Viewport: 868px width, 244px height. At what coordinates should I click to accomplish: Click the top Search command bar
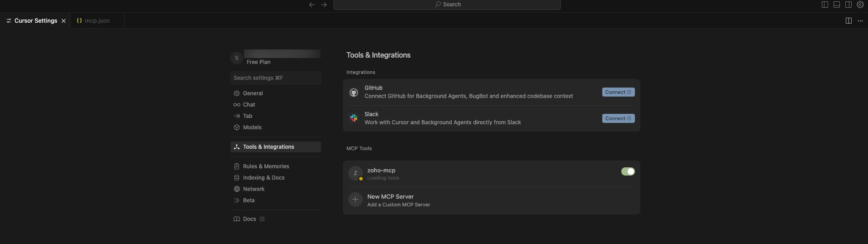(447, 5)
